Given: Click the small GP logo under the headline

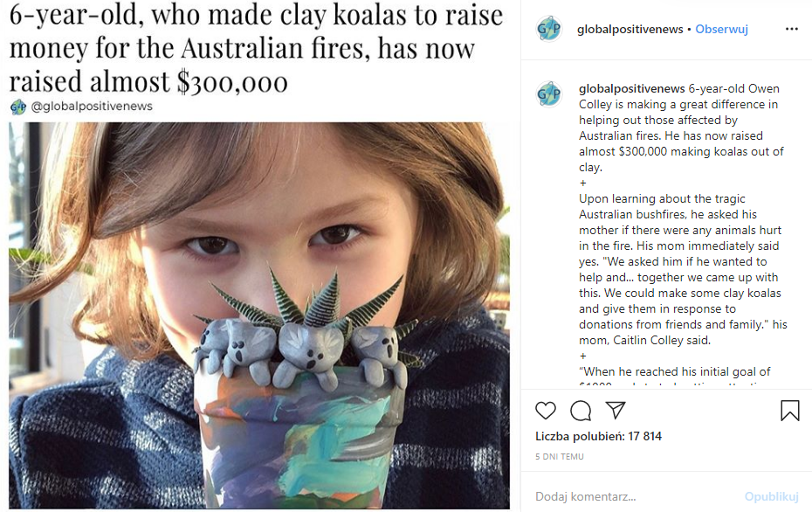Looking at the screenshot, I should (17, 107).
